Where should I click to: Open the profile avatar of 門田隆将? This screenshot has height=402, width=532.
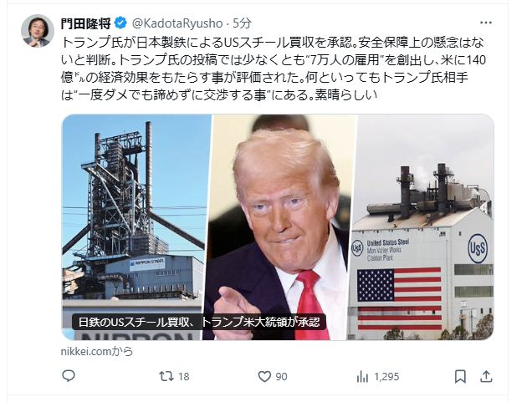pyautogui.click(x=38, y=31)
